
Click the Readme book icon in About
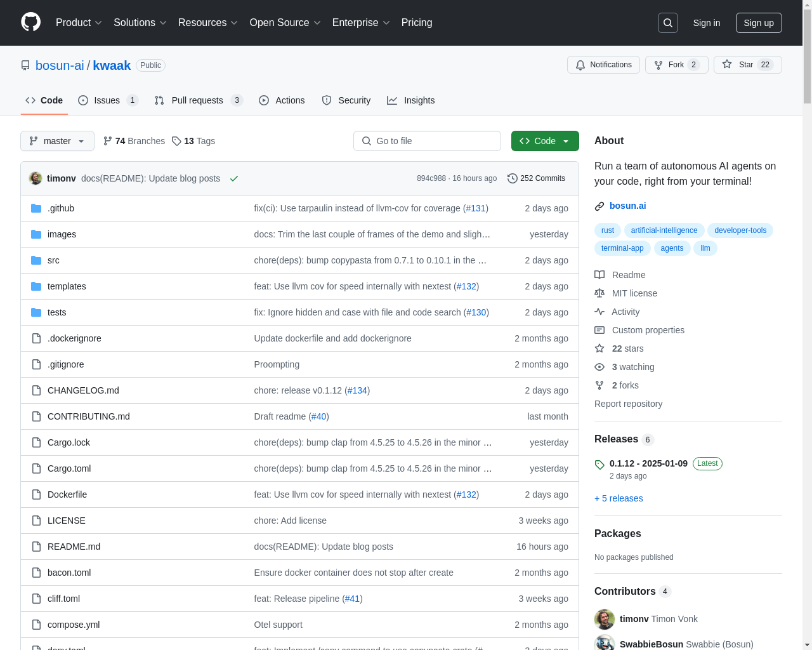point(599,275)
